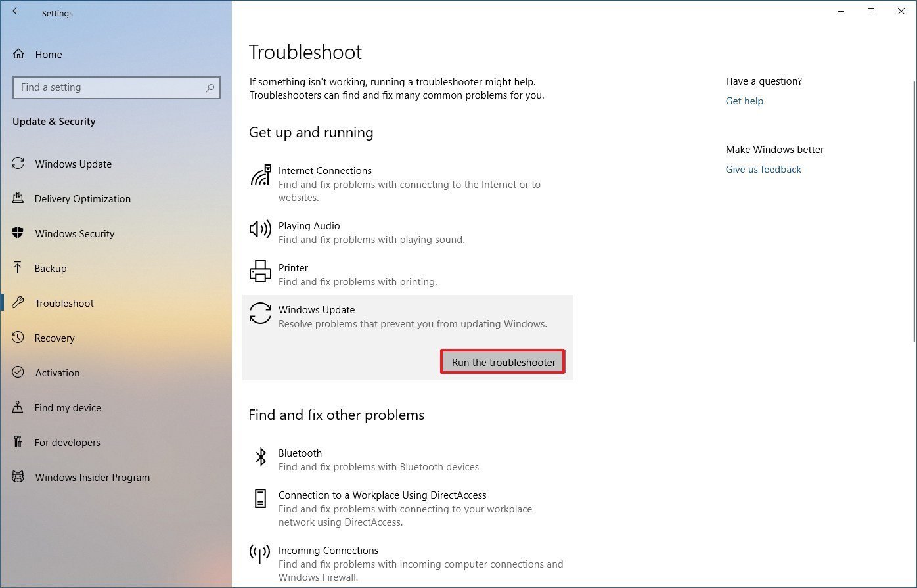This screenshot has width=917, height=588.
Task: Click the Windows Update troubleshooter sync icon
Action: [x=261, y=313]
